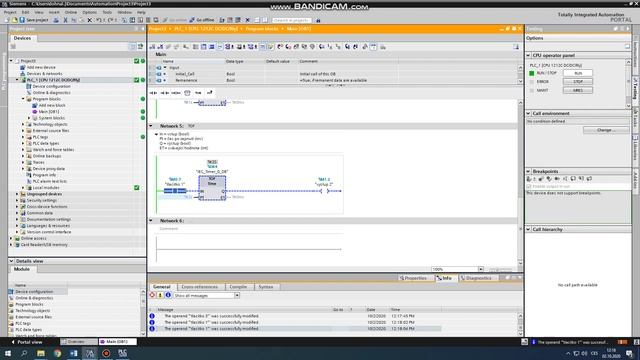Click the Close branch favorites icon
Image resolution: width=640 pixels, height=360 pixels.
click(209, 93)
